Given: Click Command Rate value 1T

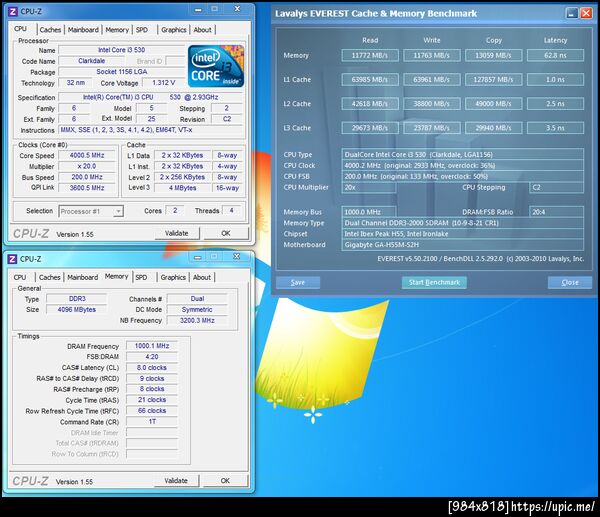Looking at the screenshot, I should point(152,422).
